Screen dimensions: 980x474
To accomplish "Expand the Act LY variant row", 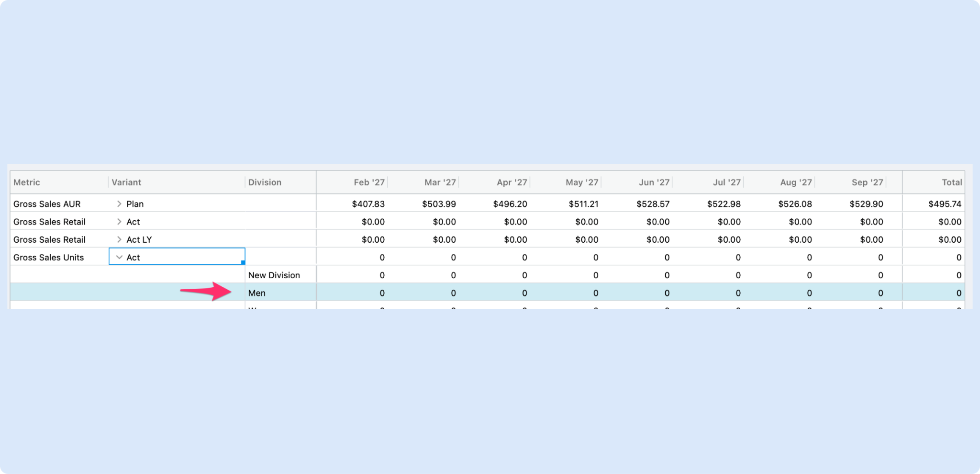I will coord(119,239).
